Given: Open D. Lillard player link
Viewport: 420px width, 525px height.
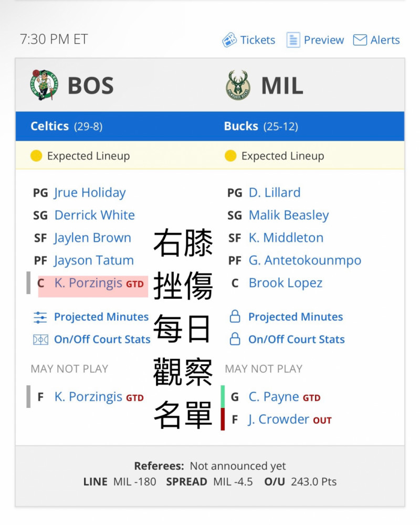Looking at the screenshot, I should (x=274, y=193).
